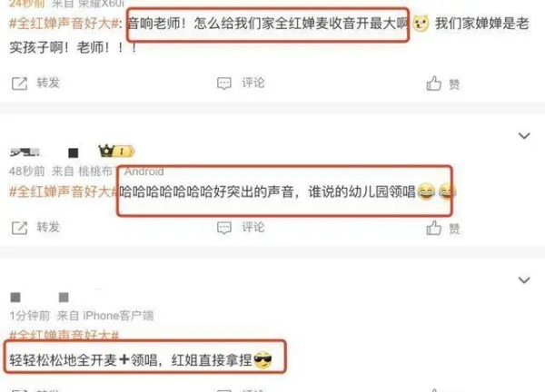Like the first post with thumbs-up
This screenshot has height=392, width=545.
coord(433,83)
